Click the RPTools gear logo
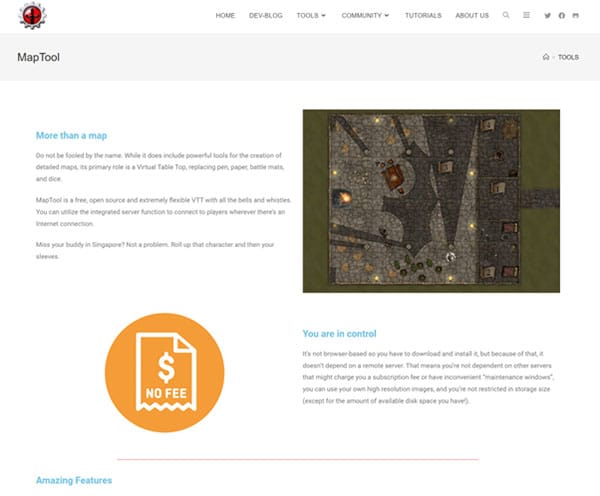Viewport: 600px width, 496px height. click(x=33, y=16)
